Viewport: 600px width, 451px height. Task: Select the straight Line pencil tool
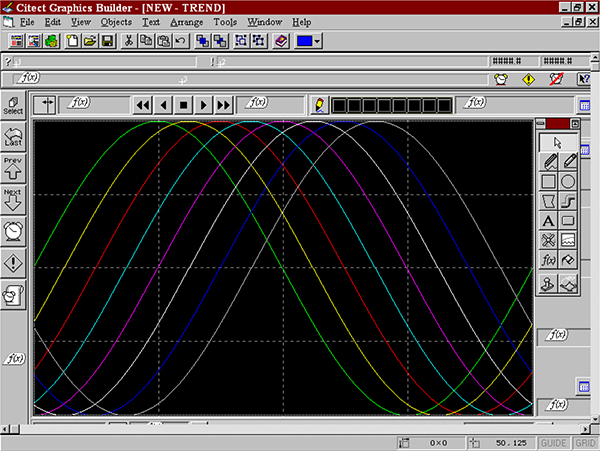pyautogui.click(x=569, y=161)
